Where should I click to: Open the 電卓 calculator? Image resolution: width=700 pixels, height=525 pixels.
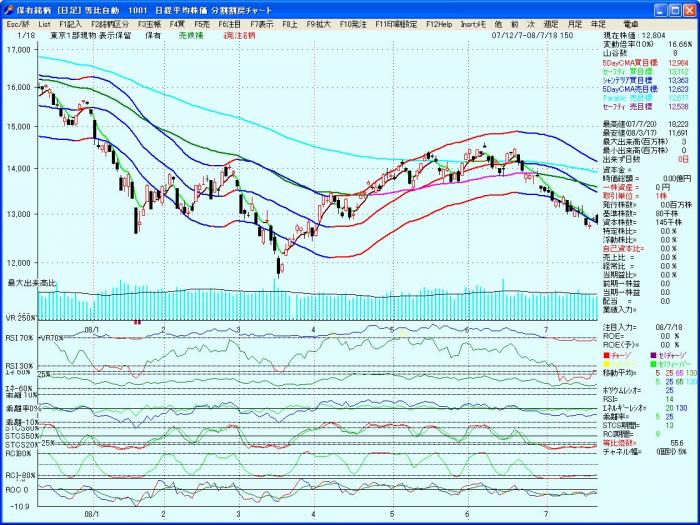coord(630,25)
